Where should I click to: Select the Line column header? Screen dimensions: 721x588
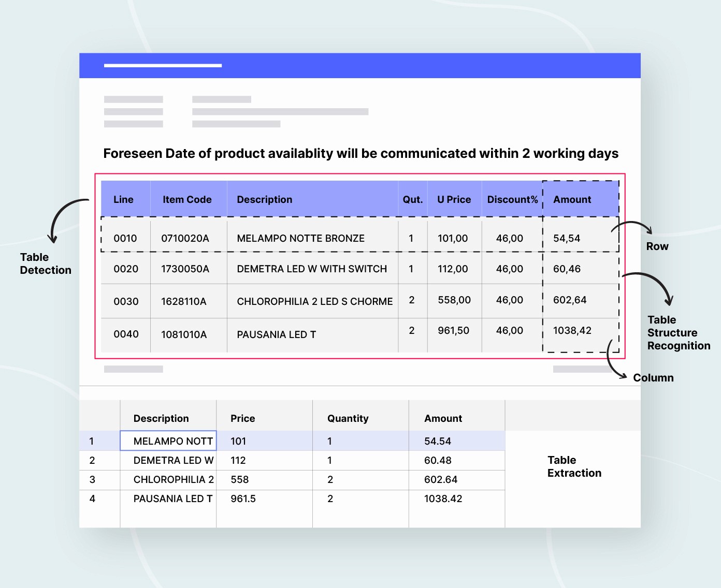pos(123,199)
